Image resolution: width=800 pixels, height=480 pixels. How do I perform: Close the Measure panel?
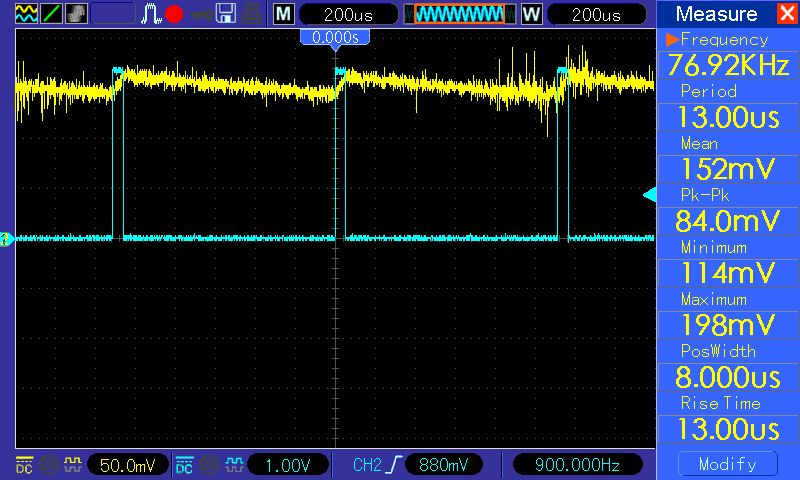[x=786, y=14]
